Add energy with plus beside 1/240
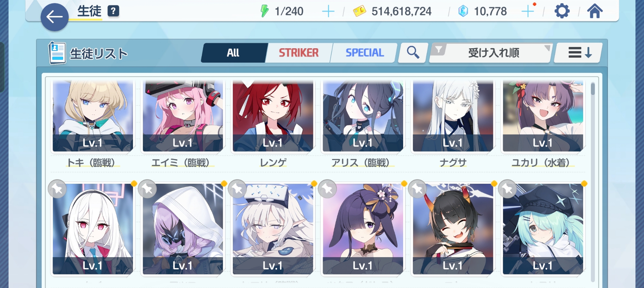The height and width of the screenshot is (288, 644). [x=328, y=12]
